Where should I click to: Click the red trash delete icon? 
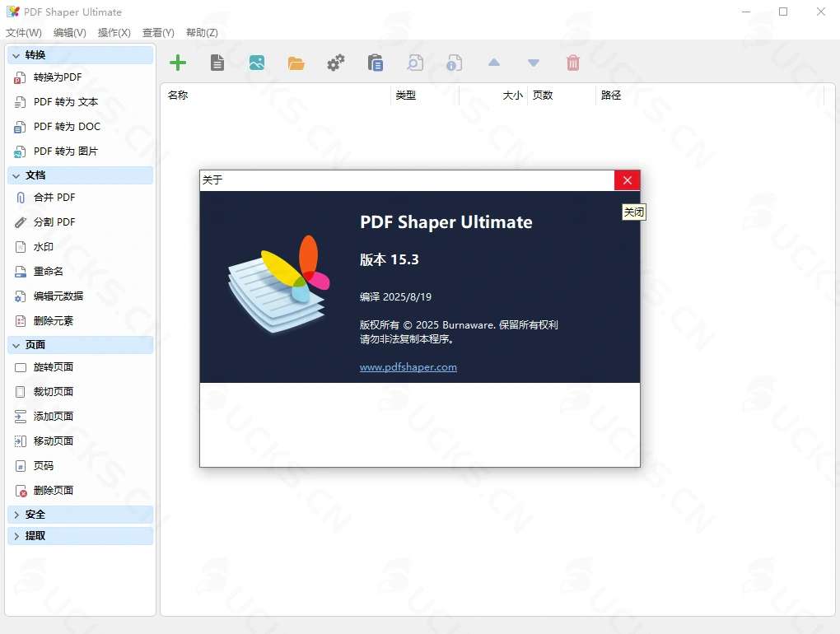click(x=573, y=62)
